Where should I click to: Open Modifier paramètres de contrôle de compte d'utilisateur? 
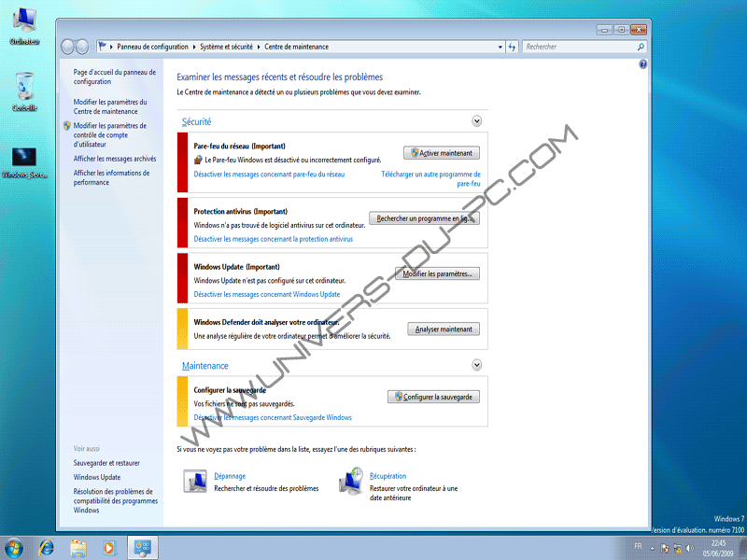pos(110,134)
